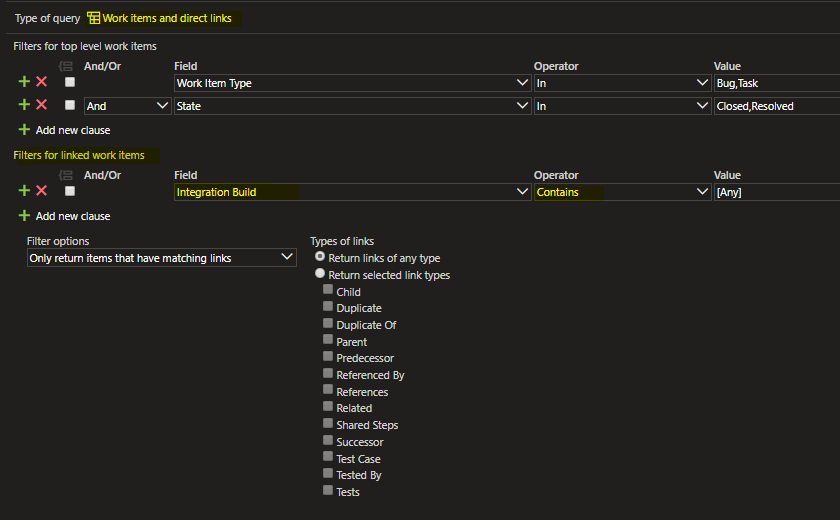Add new clause to top level filters
The image size is (840, 520).
point(72,130)
